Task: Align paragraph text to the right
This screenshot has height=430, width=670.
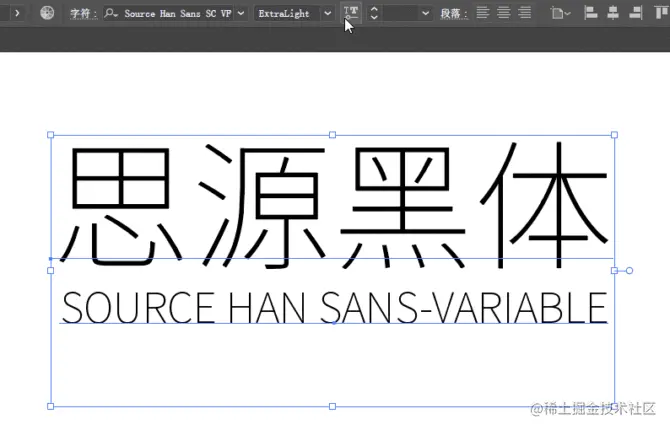Action: pos(525,13)
